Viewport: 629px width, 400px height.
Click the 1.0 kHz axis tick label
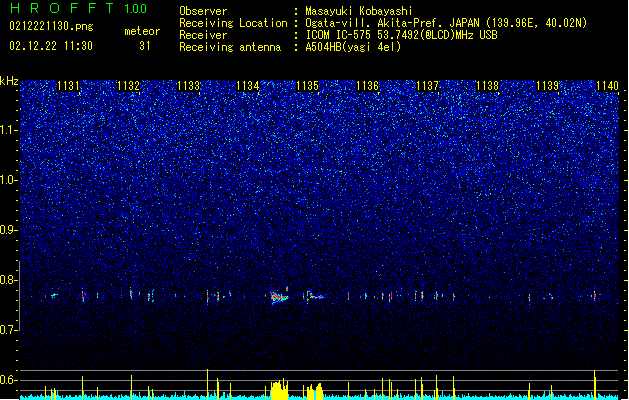click(8, 180)
